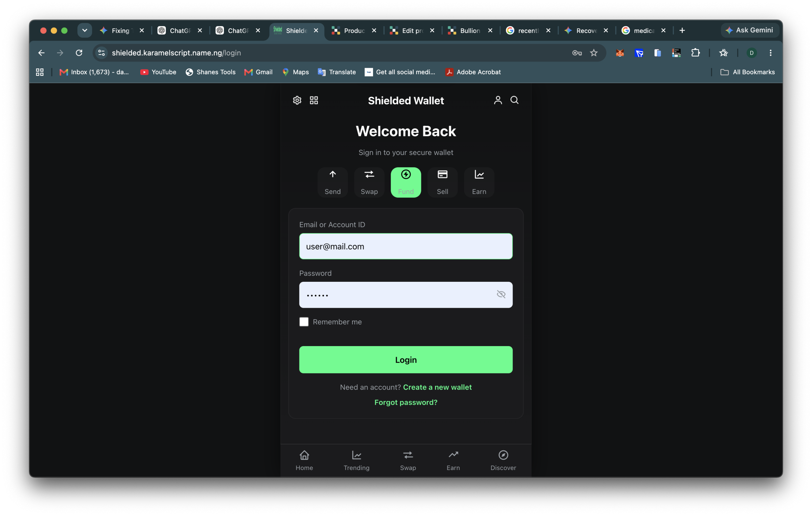Enable the Remember me checkbox

click(304, 321)
